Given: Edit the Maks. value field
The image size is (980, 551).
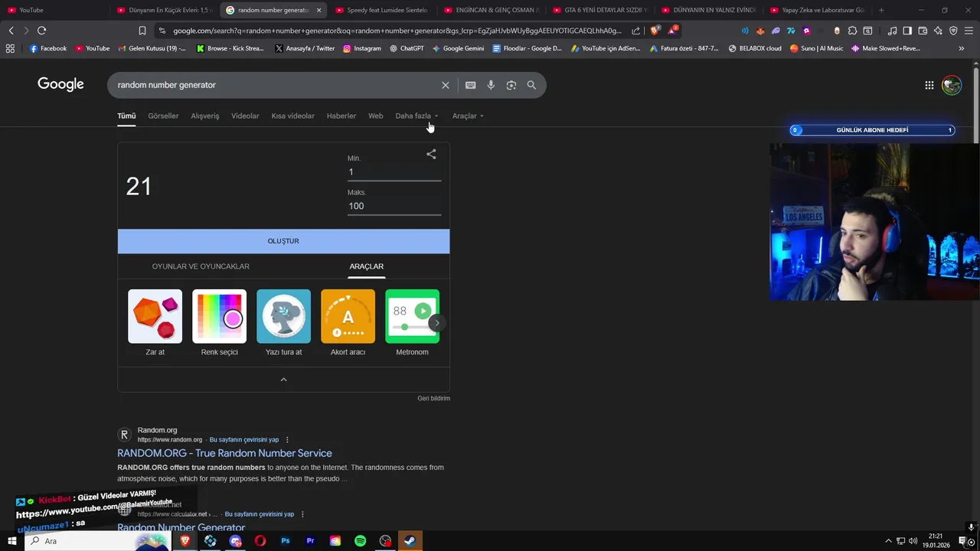Looking at the screenshot, I should (394, 206).
